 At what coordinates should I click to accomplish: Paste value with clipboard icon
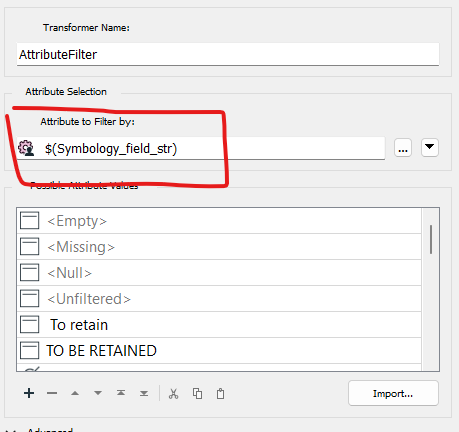pos(220,394)
